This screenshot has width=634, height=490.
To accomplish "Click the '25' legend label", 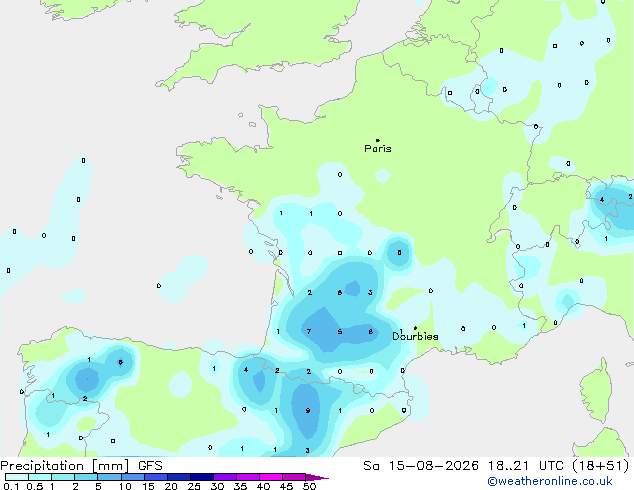I will point(194,486).
